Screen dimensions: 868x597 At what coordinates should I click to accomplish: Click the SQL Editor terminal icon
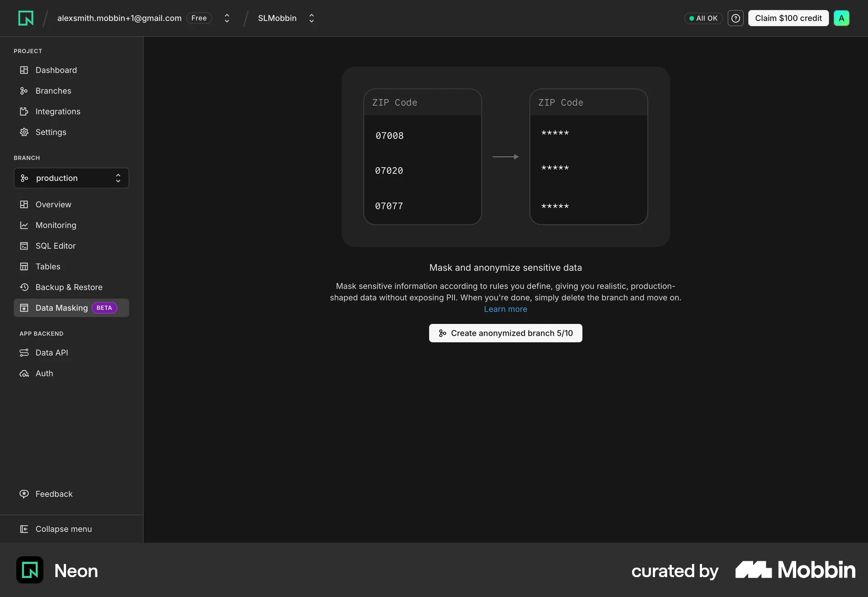point(24,246)
